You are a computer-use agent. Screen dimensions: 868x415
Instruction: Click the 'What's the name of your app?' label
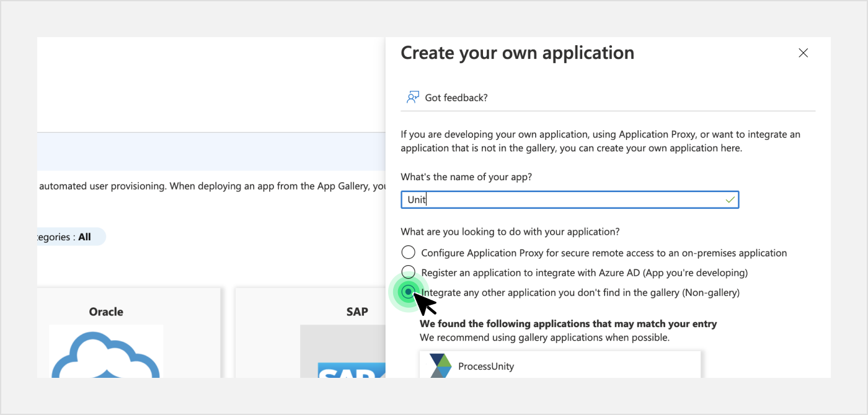(466, 177)
